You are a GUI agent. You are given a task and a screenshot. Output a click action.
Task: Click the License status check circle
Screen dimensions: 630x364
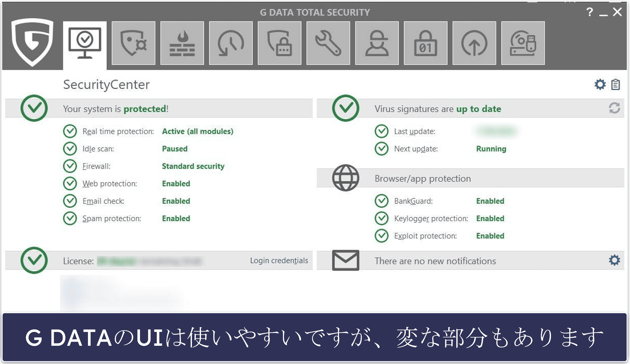(x=34, y=260)
